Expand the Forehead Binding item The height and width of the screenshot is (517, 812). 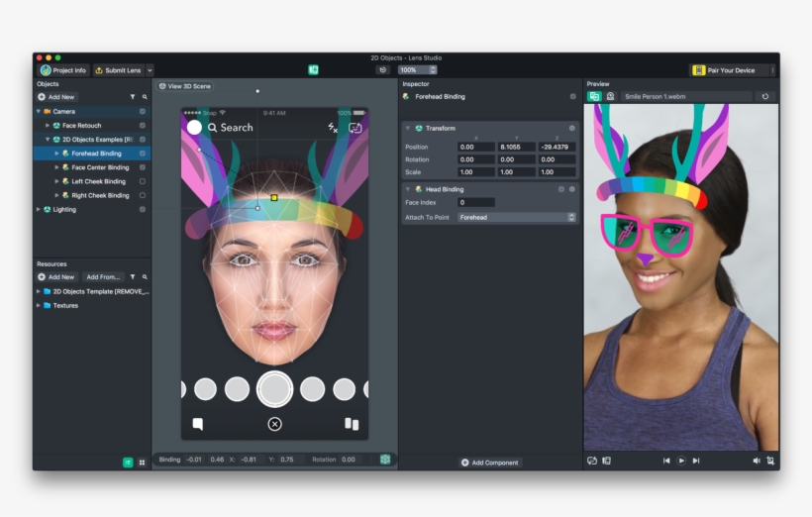coord(56,154)
